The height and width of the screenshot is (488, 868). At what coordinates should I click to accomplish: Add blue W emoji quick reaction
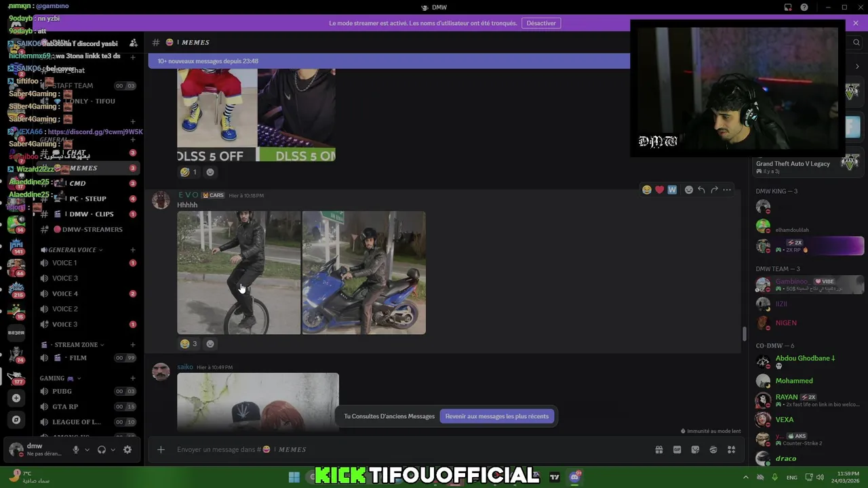coord(672,190)
